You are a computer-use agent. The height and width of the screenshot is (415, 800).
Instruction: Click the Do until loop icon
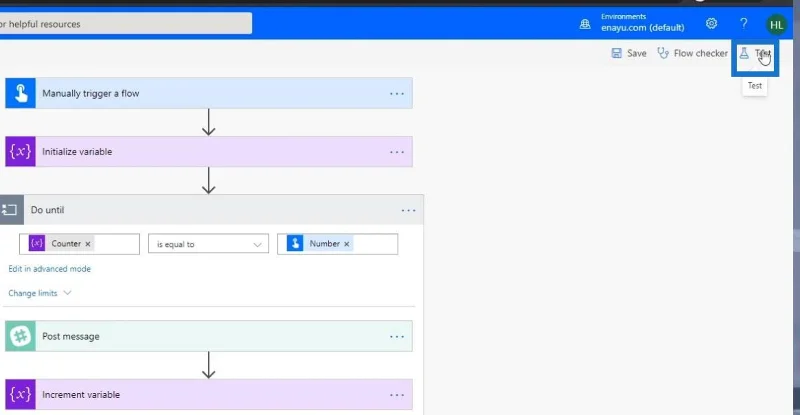coord(10,210)
